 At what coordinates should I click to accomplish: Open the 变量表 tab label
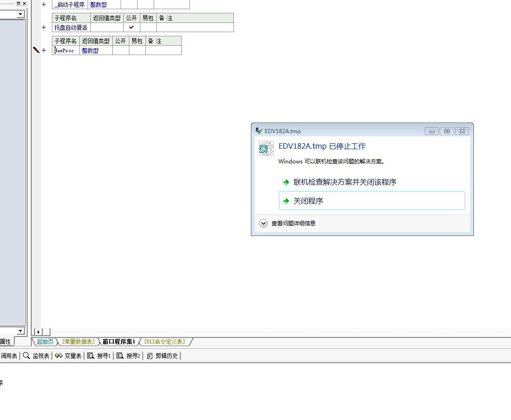tap(73, 356)
